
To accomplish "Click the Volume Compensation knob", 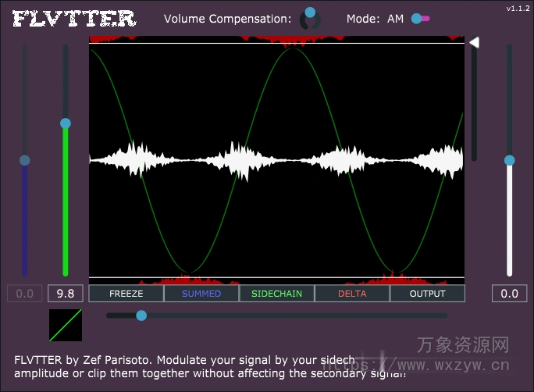I will [x=310, y=18].
